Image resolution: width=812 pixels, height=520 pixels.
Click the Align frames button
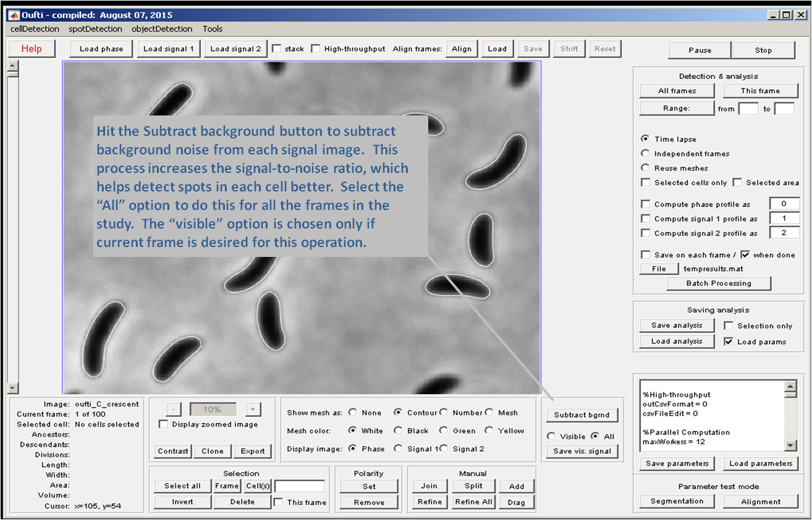coord(462,49)
